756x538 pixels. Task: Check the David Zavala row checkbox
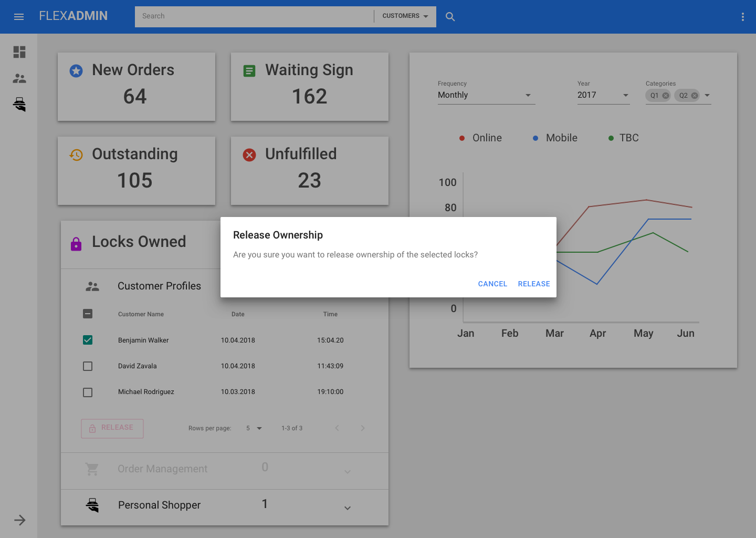pos(88,366)
